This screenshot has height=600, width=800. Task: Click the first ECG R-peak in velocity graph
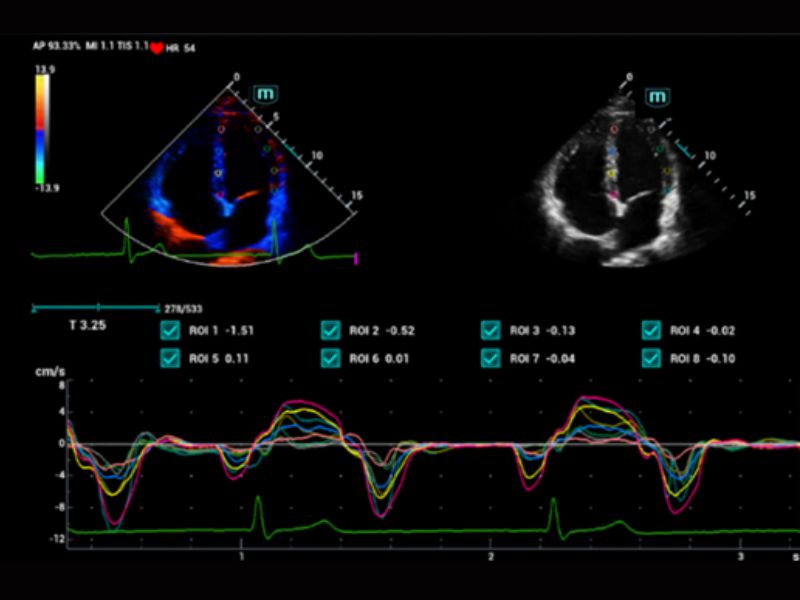258,499
